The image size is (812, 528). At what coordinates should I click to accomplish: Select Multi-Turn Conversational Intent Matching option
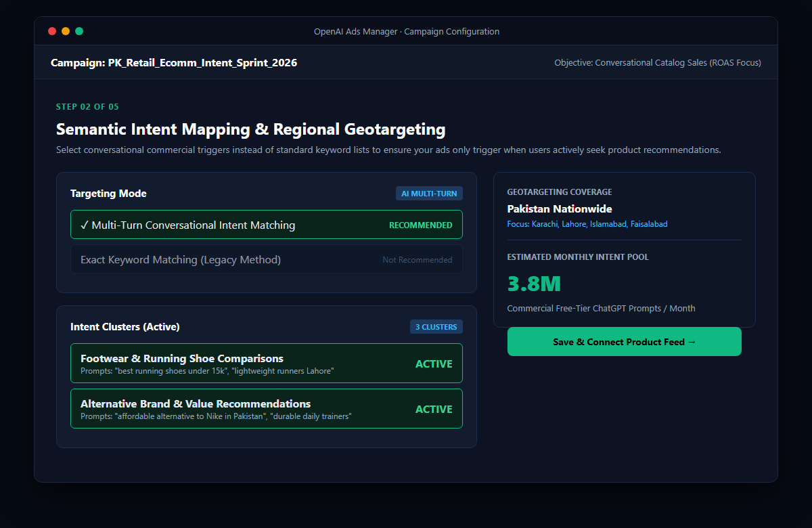click(266, 225)
